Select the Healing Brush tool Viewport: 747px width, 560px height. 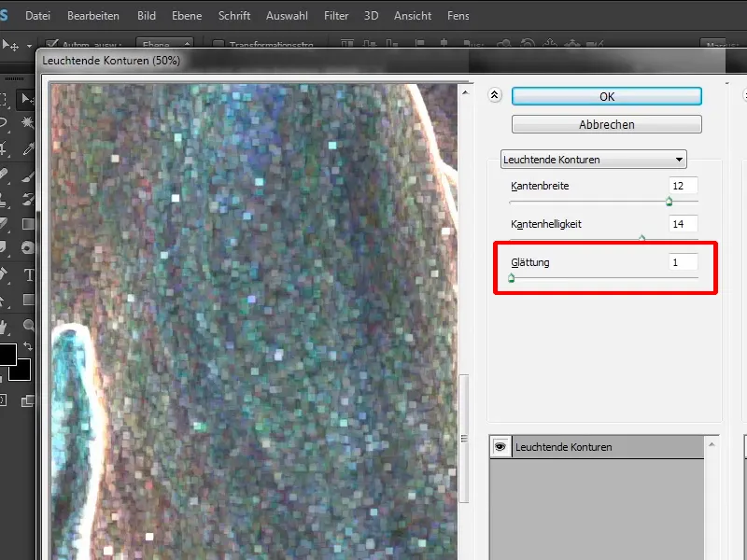3,174
